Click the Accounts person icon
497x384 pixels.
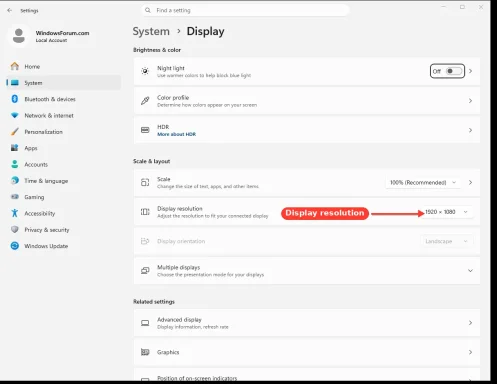15,164
